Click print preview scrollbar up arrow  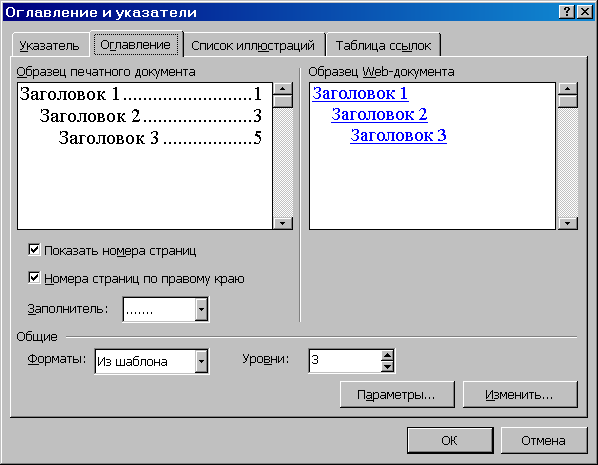(x=283, y=89)
